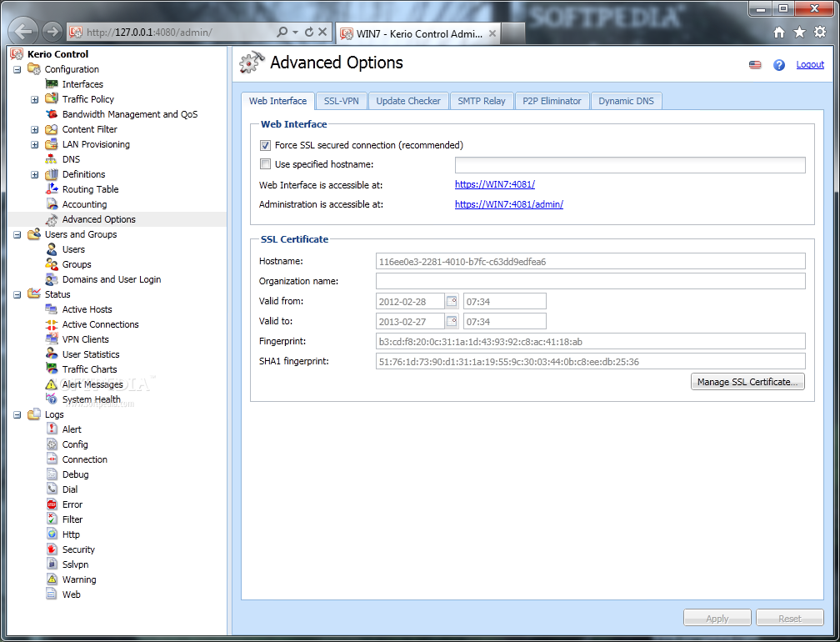Click the Groups icon in sidebar
The image size is (840, 642).
(x=52, y=264)
